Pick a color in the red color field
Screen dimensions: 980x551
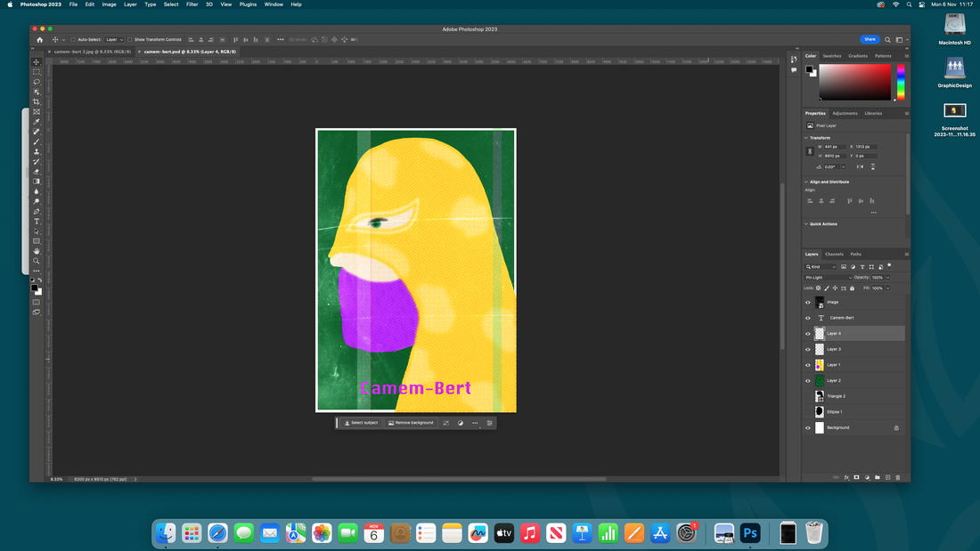(x=855, y=82)
